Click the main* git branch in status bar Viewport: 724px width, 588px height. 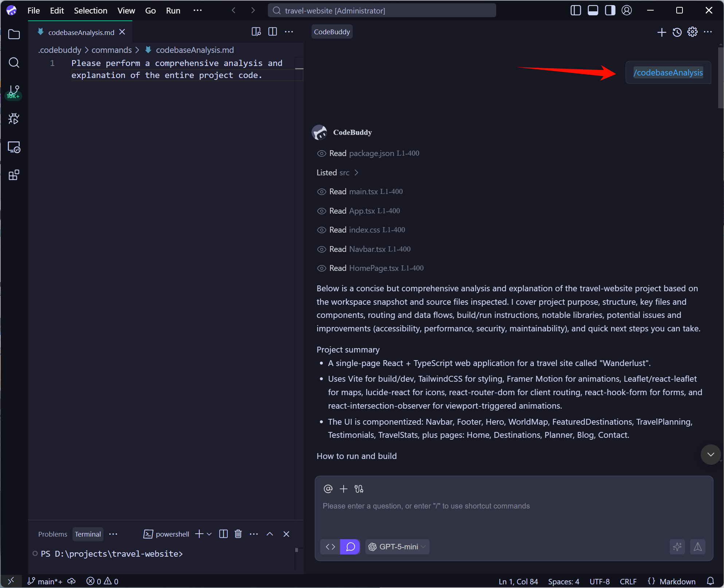(x=46, y=581)
